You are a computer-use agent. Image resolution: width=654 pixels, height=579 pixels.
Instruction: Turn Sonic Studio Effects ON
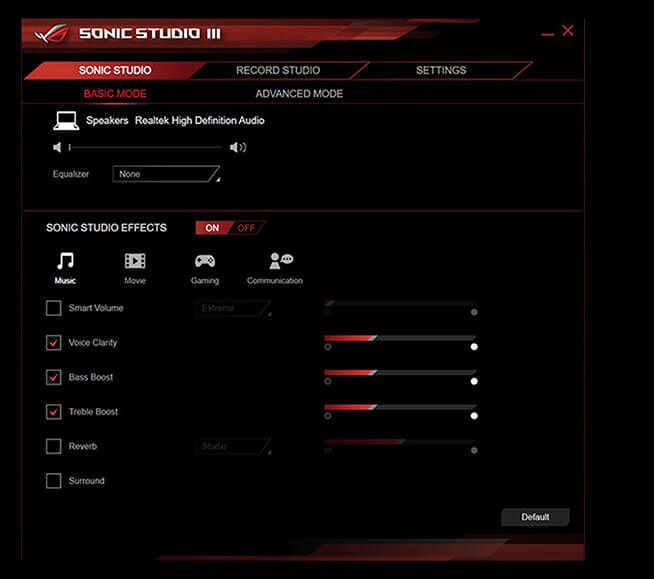[x=212, y=228]
